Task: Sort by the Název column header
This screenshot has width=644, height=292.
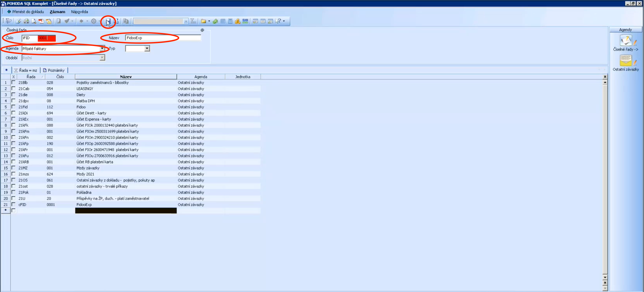Action: 126,77
